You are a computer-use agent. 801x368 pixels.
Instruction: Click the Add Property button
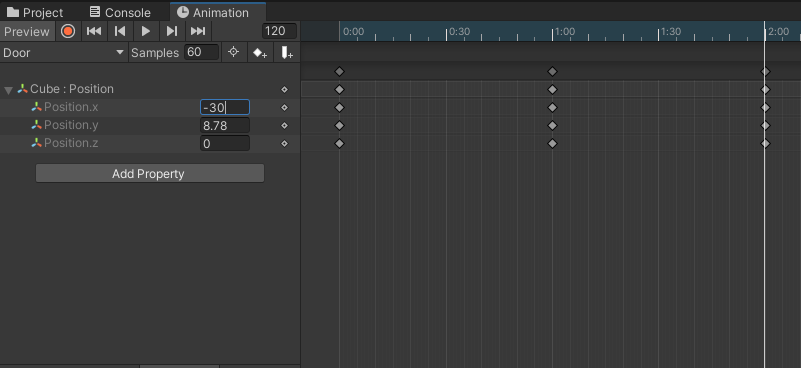150,173
